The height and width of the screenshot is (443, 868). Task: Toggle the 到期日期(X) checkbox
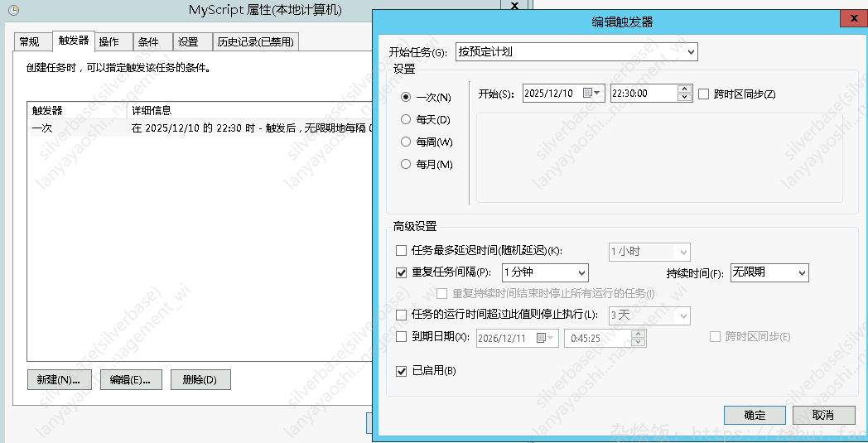(402, 336)
